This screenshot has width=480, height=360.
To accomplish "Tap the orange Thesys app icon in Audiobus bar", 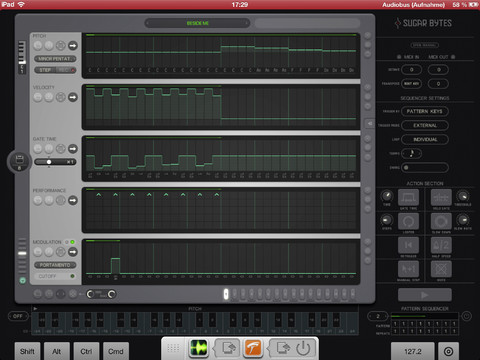I will coord(253,348).
